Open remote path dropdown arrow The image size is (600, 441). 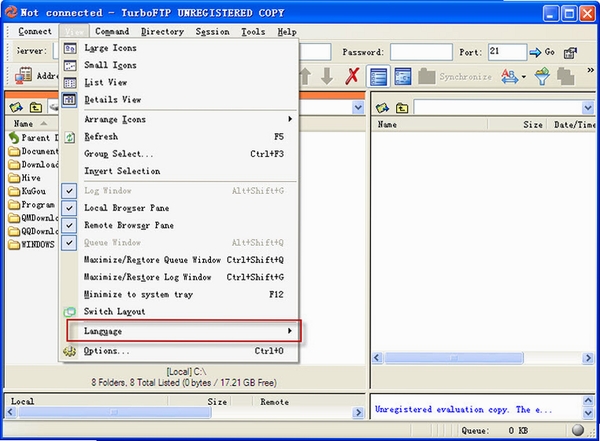tap(589, 108)
